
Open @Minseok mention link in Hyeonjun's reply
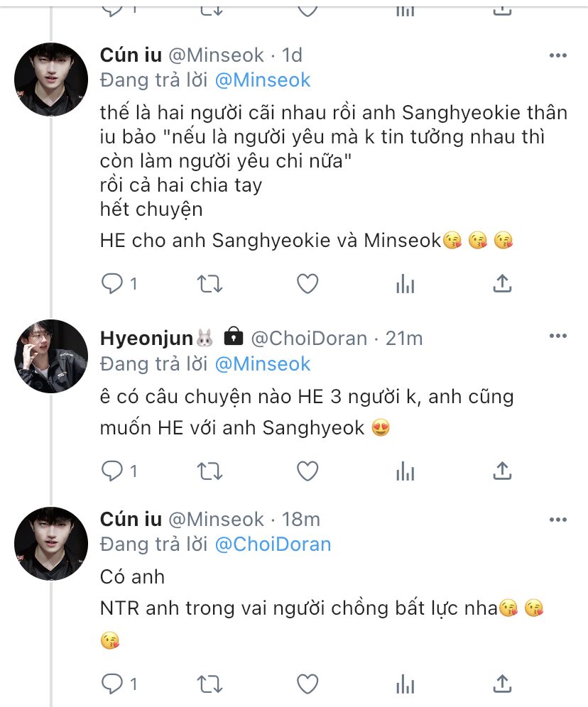coord(263,364)
